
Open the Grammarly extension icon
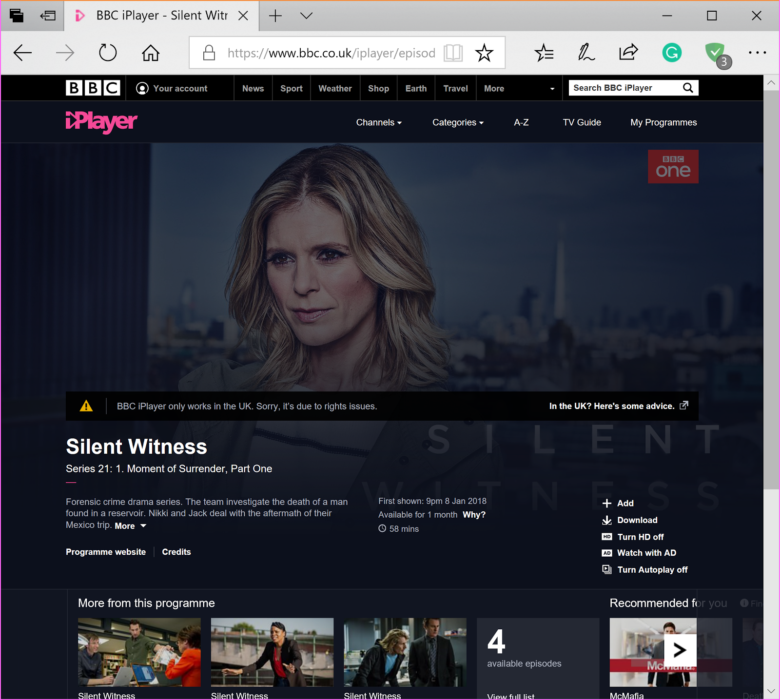coord(672,53)
